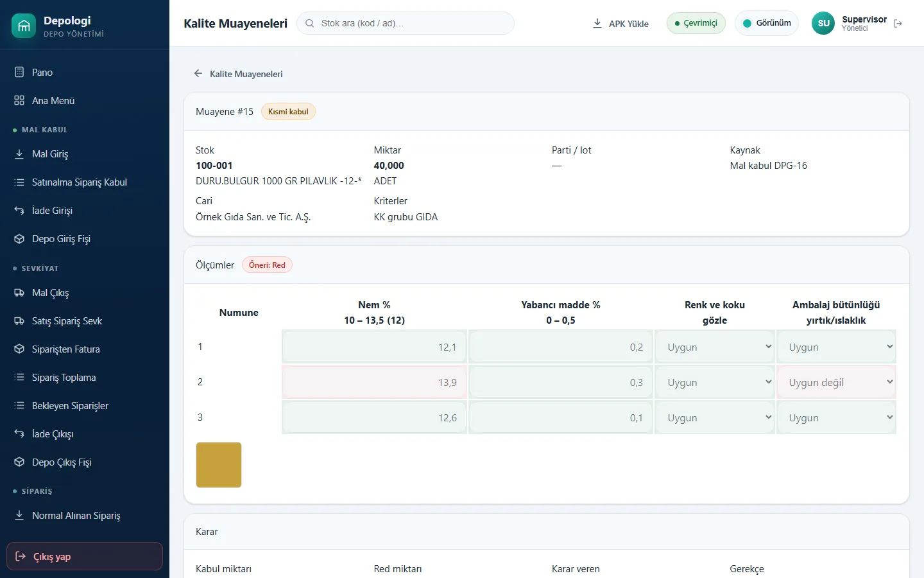
Task: Click the Stok ara search field
Action: point(406,23)
